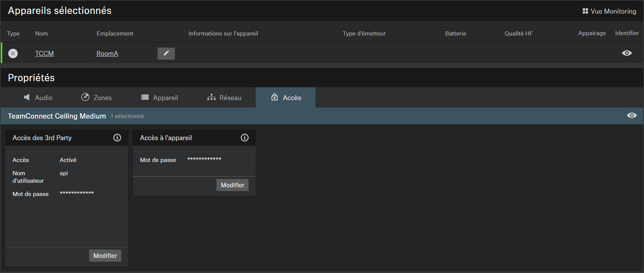Switch to the Zones tab
Image resolution: width=644 pixels, height=273 pixels.
tap(97, 97)
